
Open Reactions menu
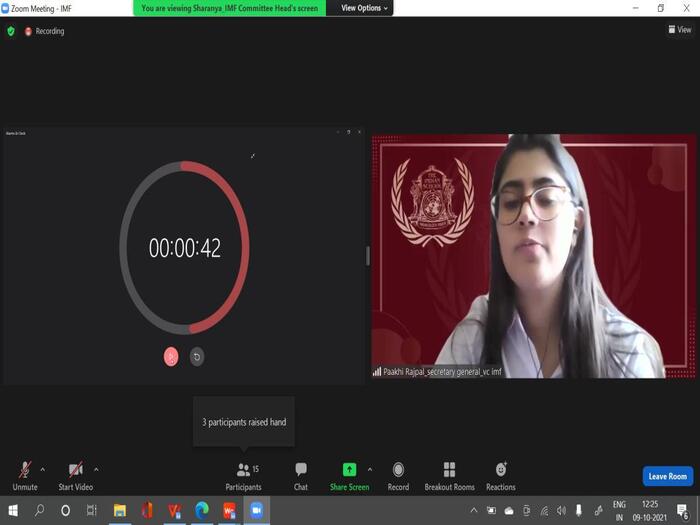501,476
